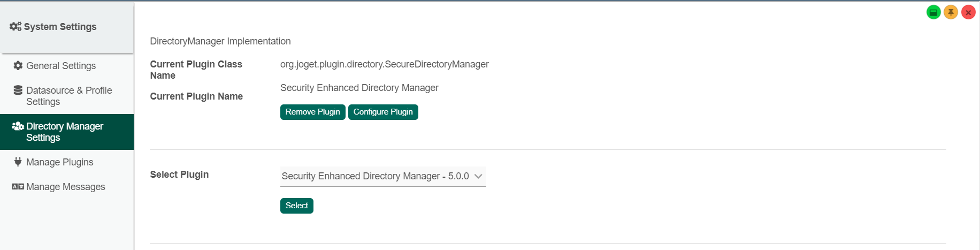Viewport: 980px width, 250px height.
Task: Click the dropdown chevron arrow
Action: [478, 176]
